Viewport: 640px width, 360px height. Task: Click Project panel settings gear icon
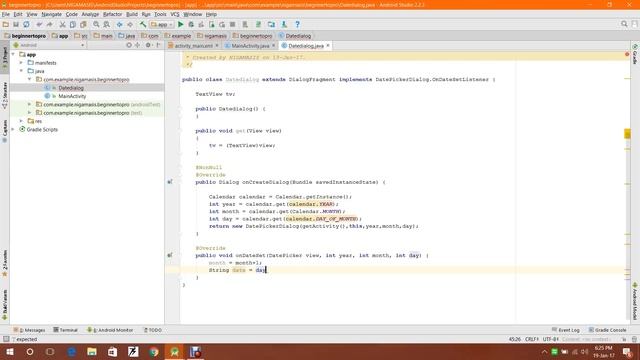click(x=148, y=45)
